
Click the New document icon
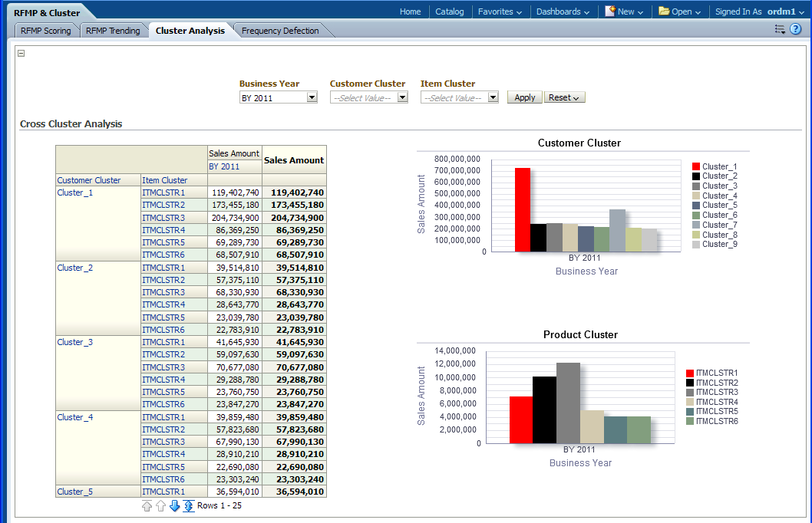click(x=610, y=12)
